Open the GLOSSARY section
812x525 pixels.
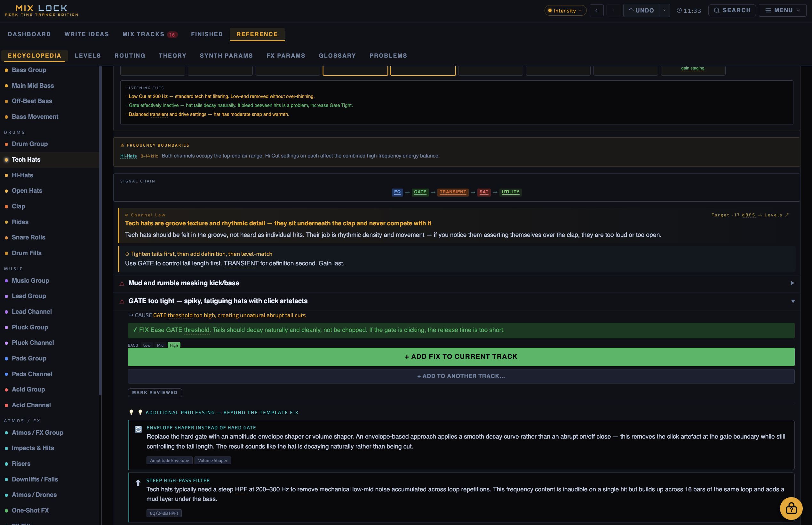pos(337,56)
